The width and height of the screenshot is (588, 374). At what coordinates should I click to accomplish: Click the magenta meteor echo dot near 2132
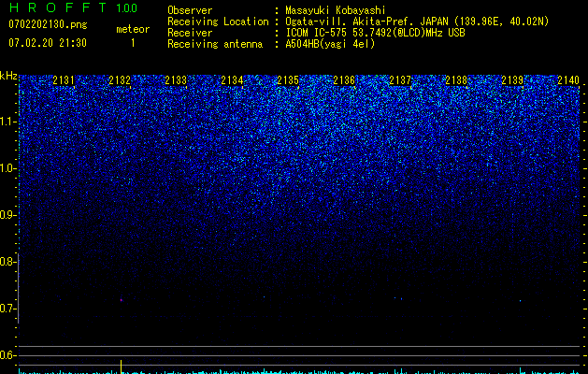[x=122, y=300]
